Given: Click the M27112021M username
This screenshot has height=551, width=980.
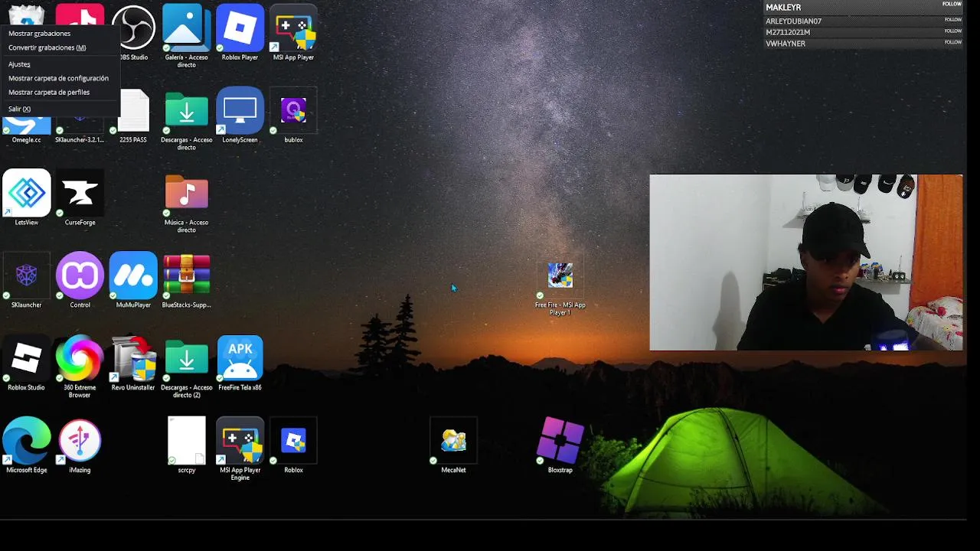Looking at the screenshot, I should [788, 32].
